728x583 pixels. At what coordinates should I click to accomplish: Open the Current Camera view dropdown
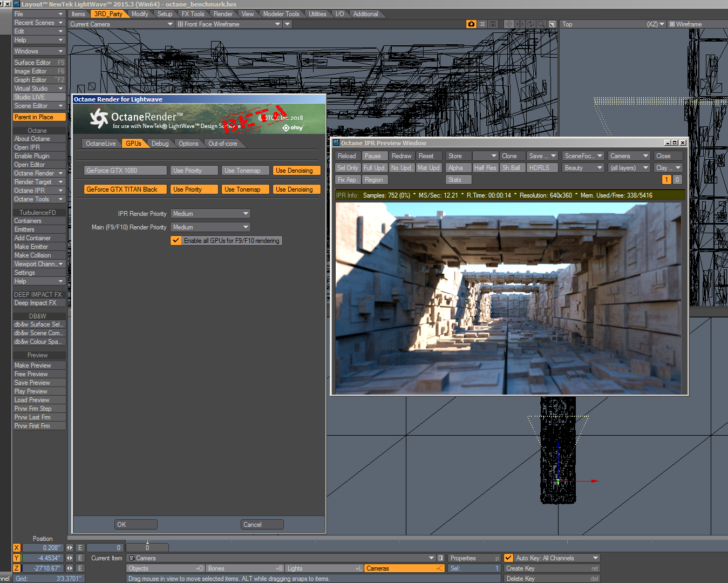pyautogui.click(x=121, y=24)
